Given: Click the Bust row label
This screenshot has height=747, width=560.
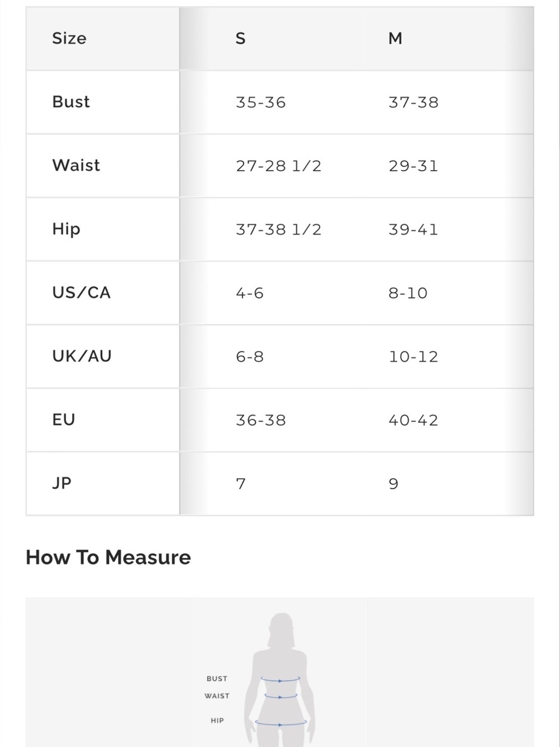Looking at the screenshot, I should (71, 101).
